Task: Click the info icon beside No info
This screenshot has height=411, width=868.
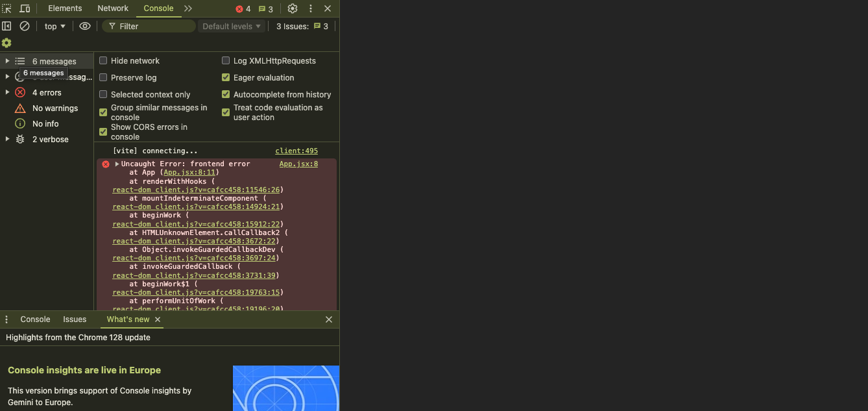Action: click(20, 123)
